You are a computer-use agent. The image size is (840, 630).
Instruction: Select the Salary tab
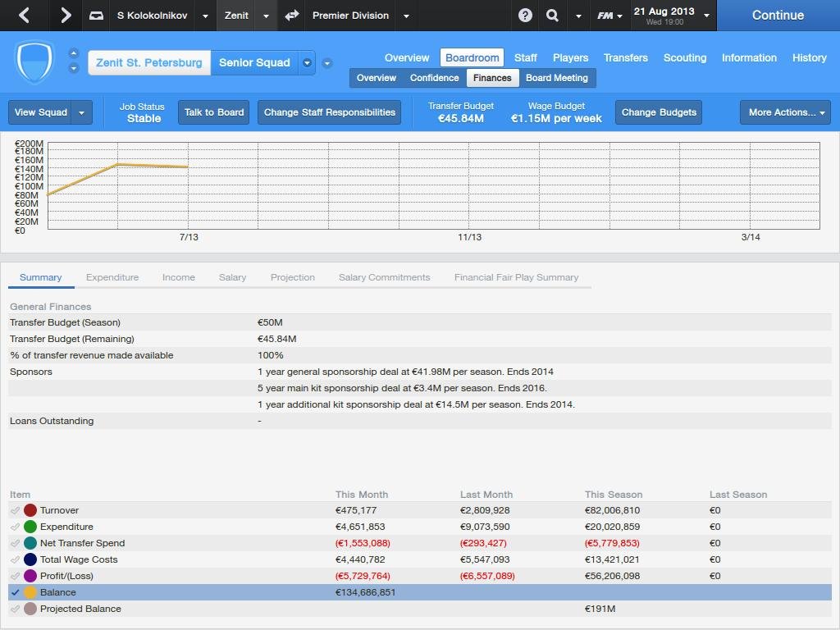click(x=232, y=277)
